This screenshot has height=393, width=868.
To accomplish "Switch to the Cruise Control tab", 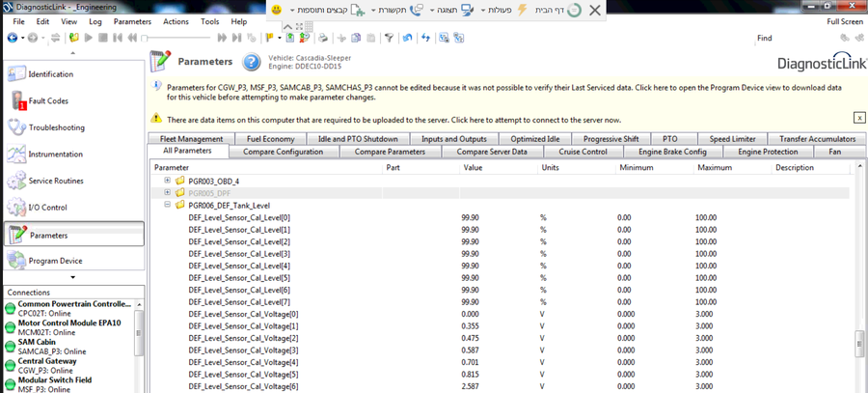I will 583,152.
